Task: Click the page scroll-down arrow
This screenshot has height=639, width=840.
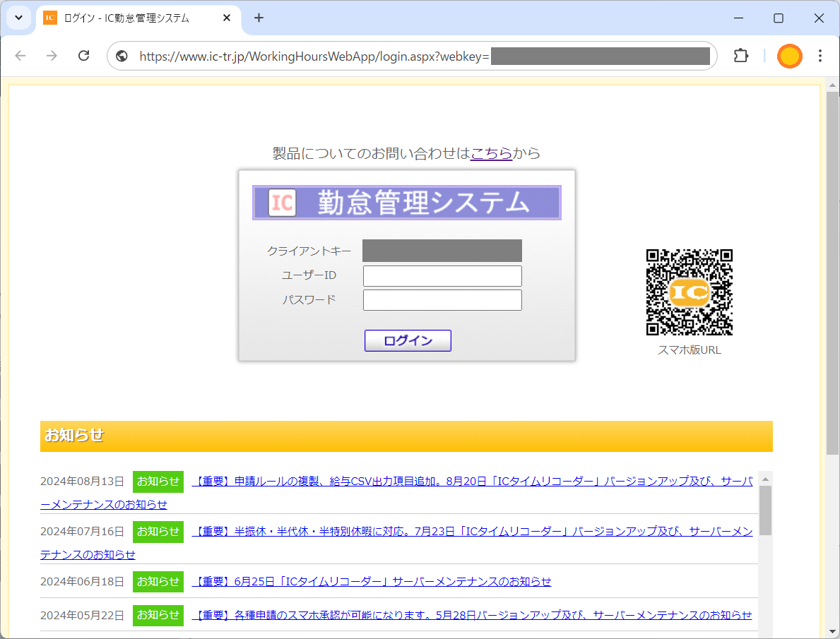Action: click(x=832, y=631)
